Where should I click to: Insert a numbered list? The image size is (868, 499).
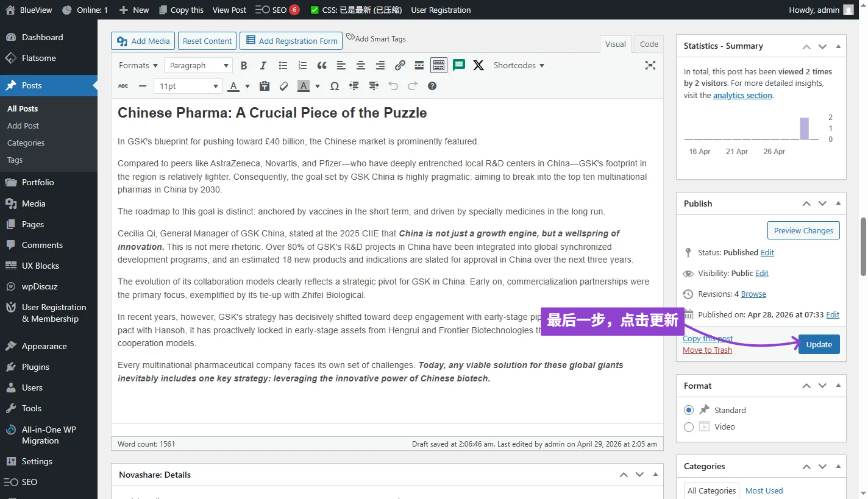click(302, 65)
